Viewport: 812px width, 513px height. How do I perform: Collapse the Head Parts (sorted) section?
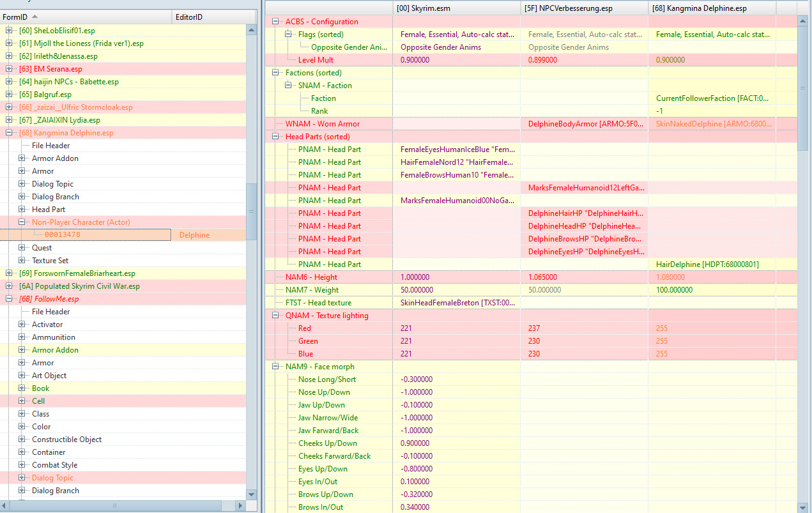point(276,137)
